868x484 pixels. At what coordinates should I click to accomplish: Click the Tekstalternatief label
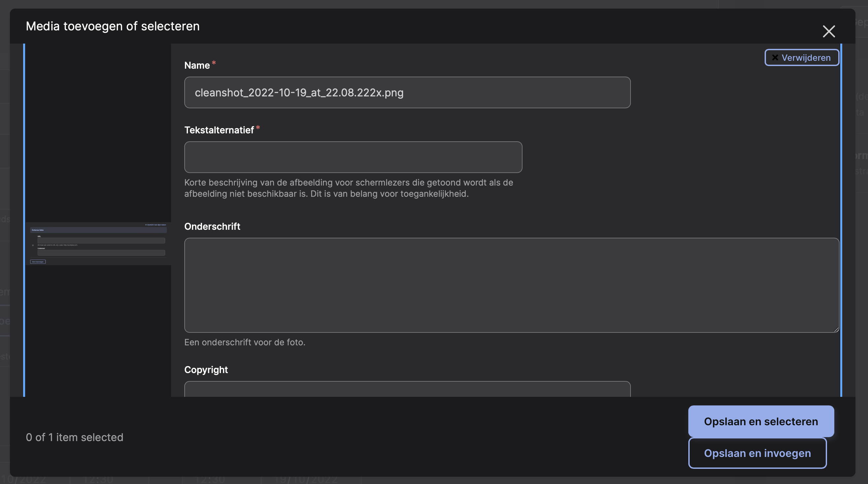click(x=219, y=130)
